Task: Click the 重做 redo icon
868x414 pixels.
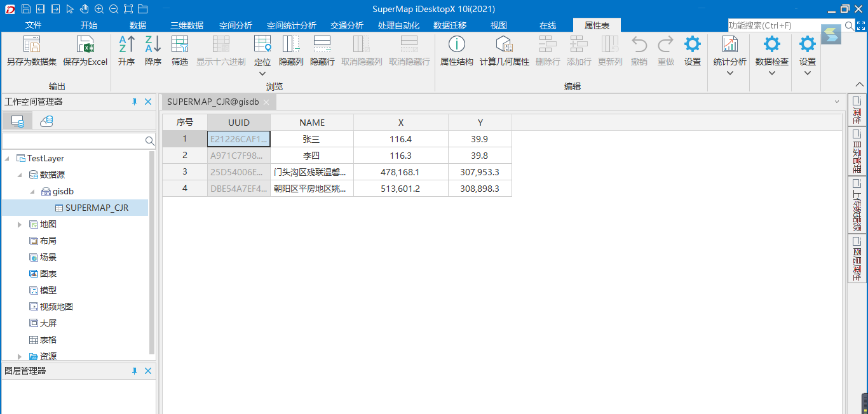Action: tap(666, 44)
